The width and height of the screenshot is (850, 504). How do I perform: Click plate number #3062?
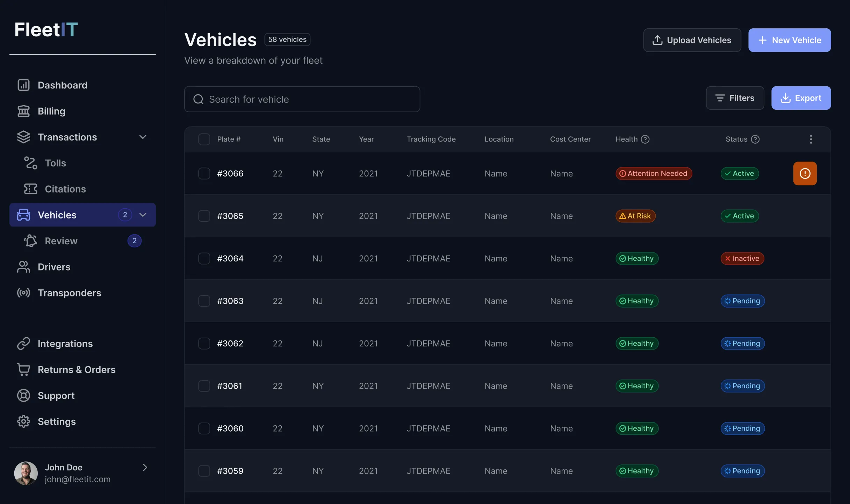point(230,343)
